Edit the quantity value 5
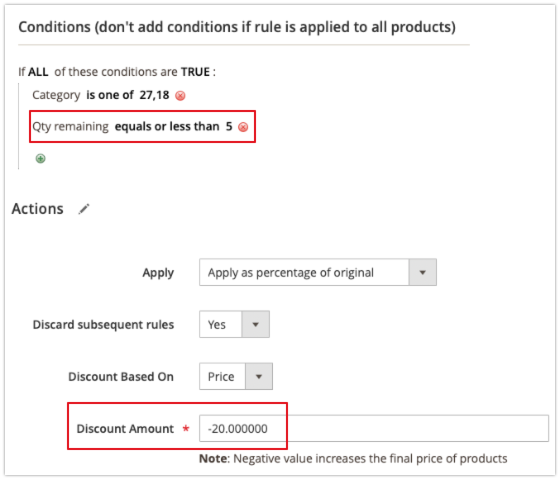The width and height of the screenshot is (560, 480). coord(229,126)
